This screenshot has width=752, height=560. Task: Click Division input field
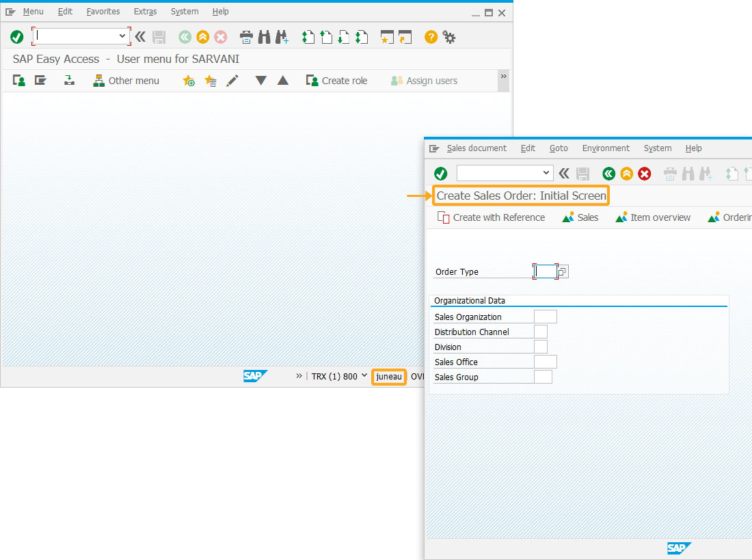click(541, 347)
